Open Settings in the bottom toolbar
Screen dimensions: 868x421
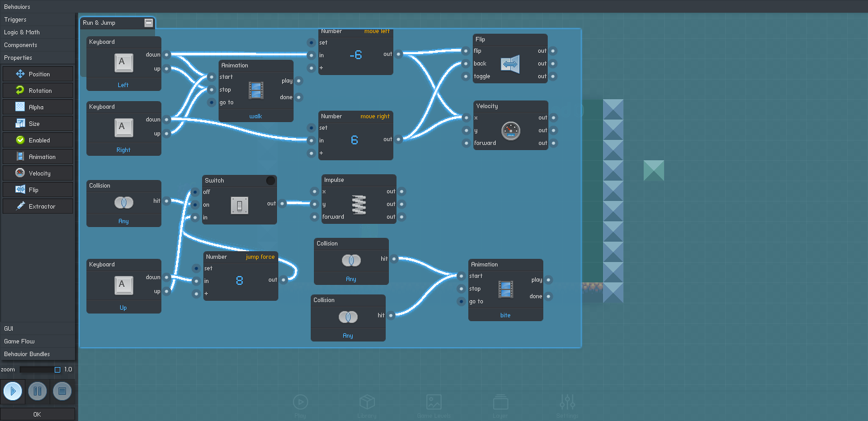tap(567, 406)
